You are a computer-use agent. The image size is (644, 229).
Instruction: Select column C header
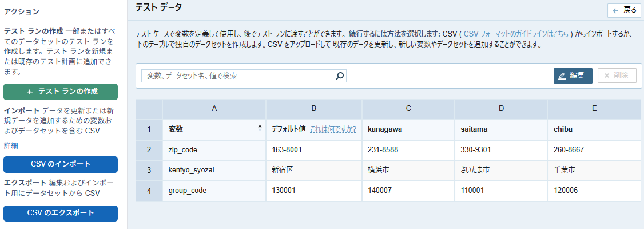[408, 109]
